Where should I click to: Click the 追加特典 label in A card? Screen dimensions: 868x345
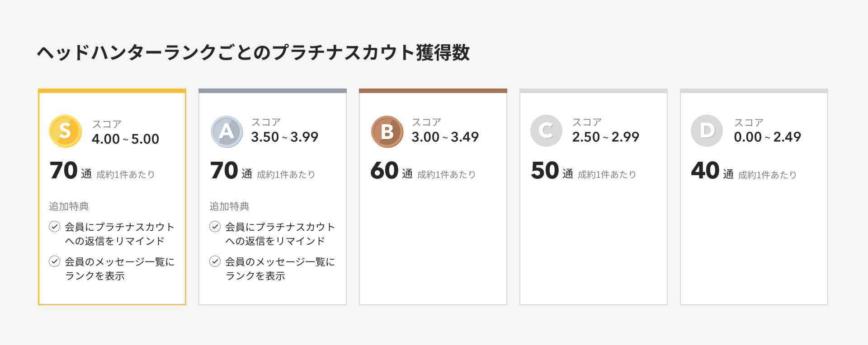[229, 206]
